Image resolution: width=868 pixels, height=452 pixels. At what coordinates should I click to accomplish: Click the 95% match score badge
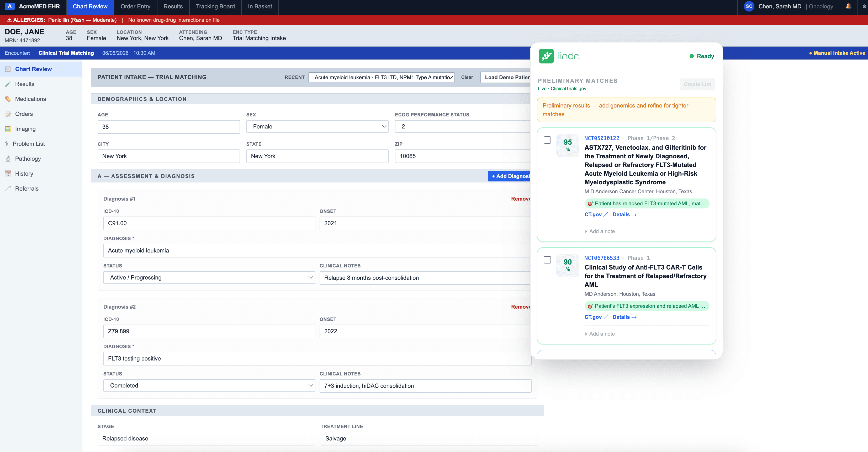(568, 146)
